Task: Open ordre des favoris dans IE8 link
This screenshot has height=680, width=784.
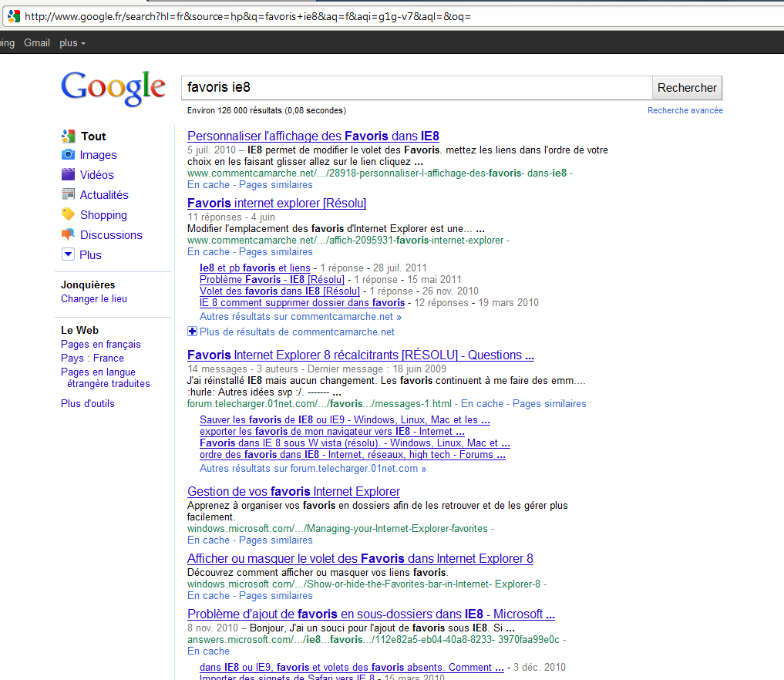Action: pos(352,455)
